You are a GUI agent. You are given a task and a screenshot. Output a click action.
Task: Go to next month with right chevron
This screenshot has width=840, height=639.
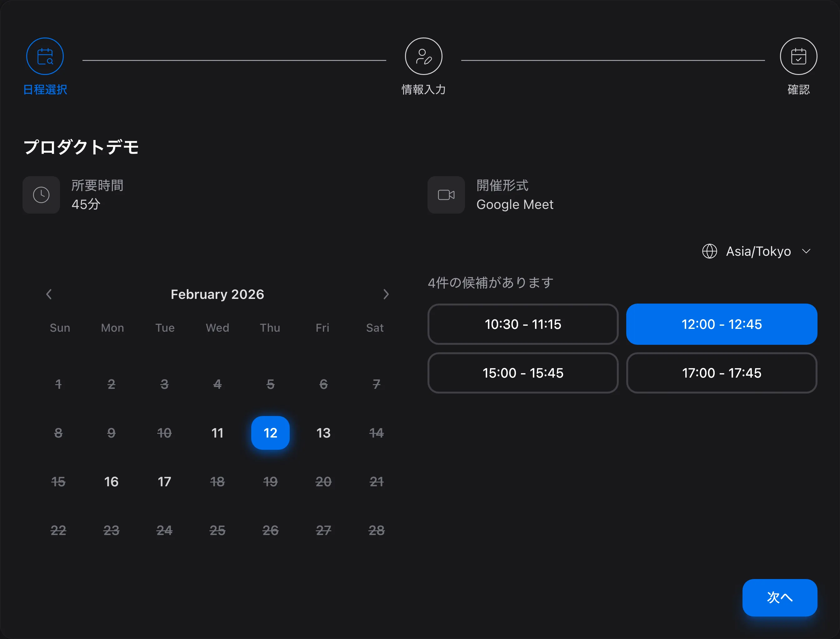pyautogui.click(x=386, y=294)
